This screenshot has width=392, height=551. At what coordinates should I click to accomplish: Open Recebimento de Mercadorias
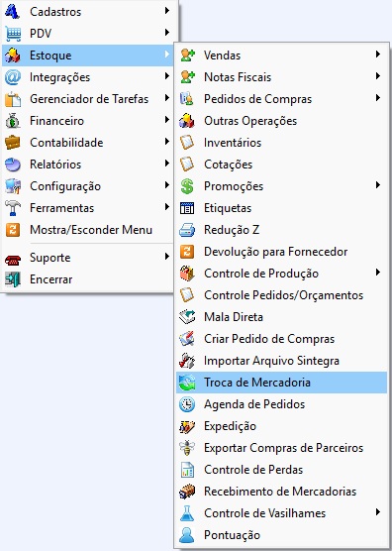[x=281, y=492]
